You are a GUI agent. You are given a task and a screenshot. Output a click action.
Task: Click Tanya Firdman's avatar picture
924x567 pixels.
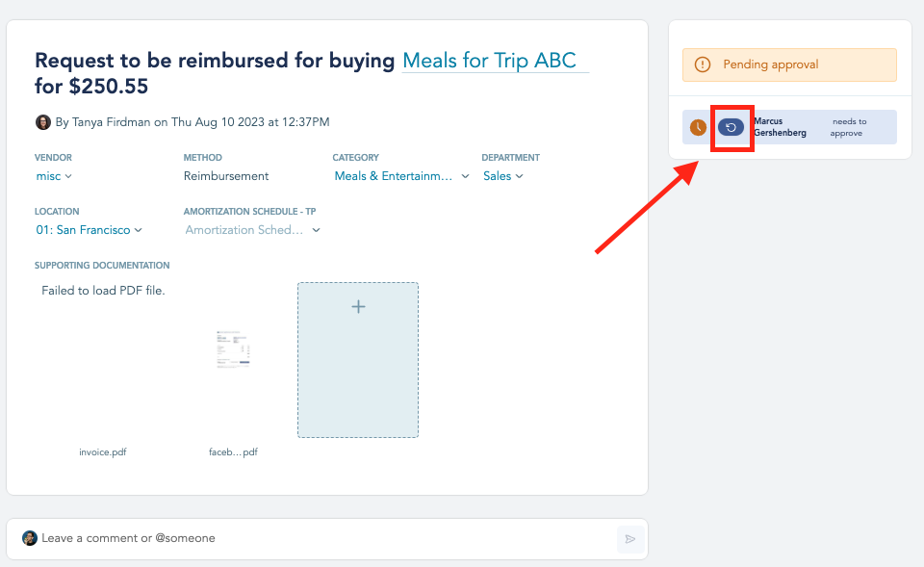click(x=43, y=122)
